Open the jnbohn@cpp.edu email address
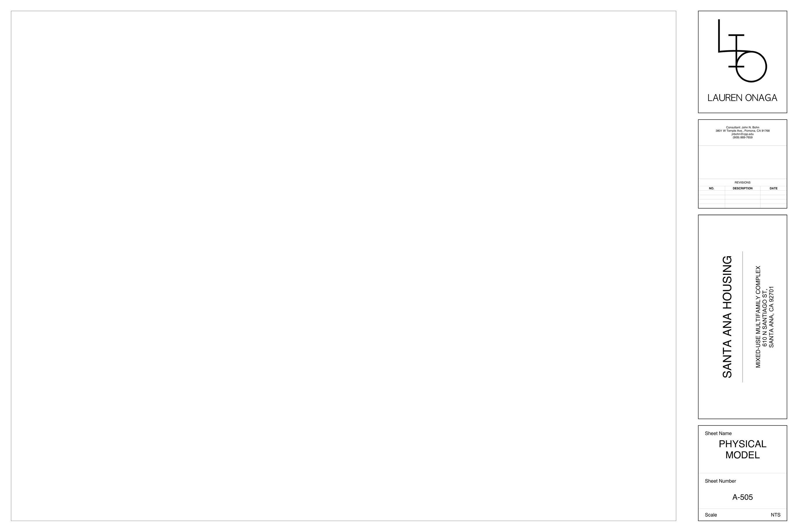798x532 pixels. pos(742,134)
